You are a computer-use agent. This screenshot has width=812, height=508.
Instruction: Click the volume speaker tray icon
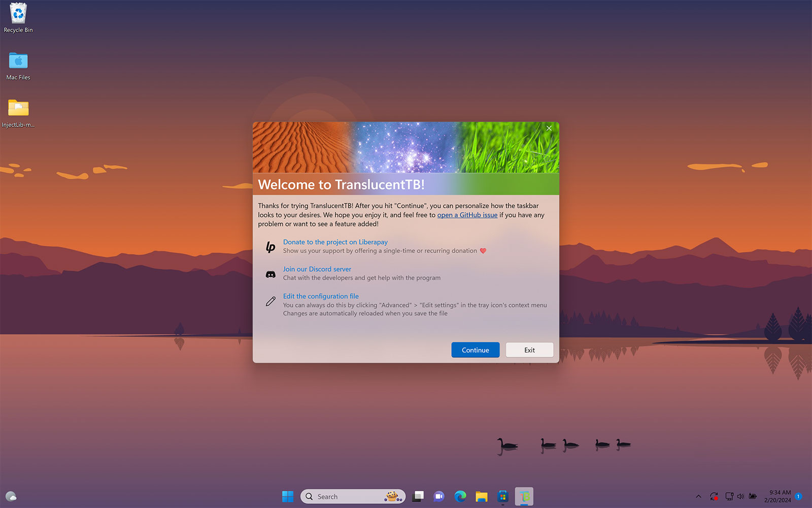point(740,496)
